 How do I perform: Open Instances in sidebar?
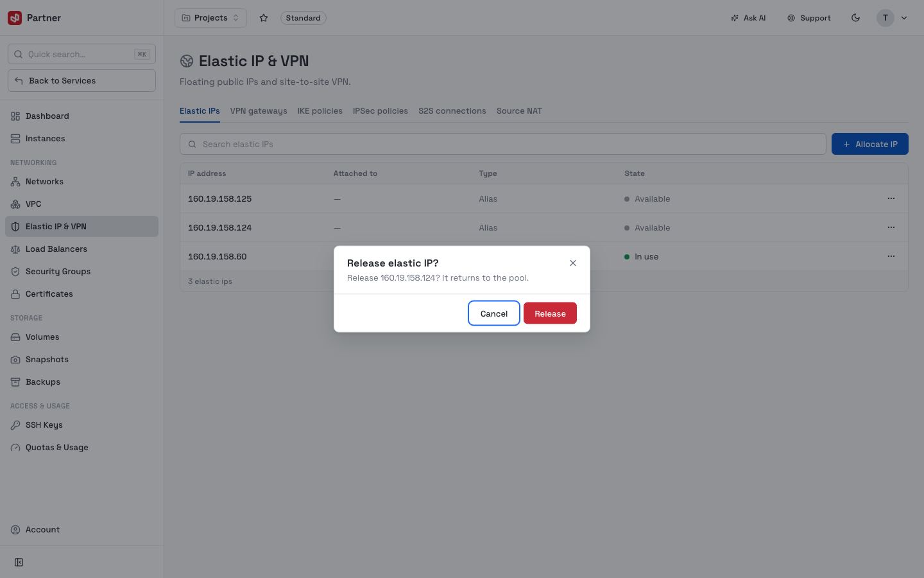81,139
